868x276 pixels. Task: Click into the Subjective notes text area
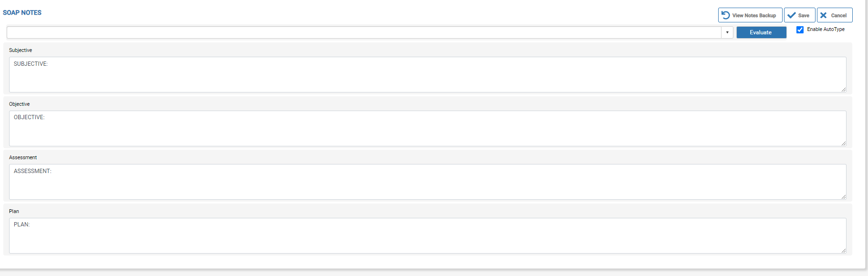pos(427,75)
